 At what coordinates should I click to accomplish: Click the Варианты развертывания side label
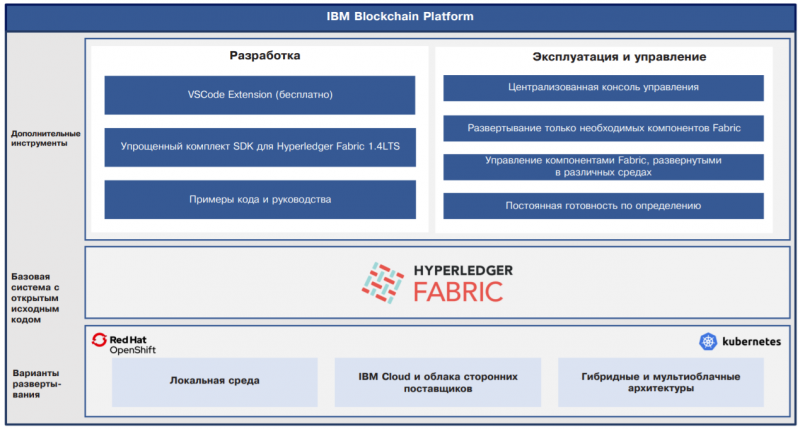pos(36,384)
